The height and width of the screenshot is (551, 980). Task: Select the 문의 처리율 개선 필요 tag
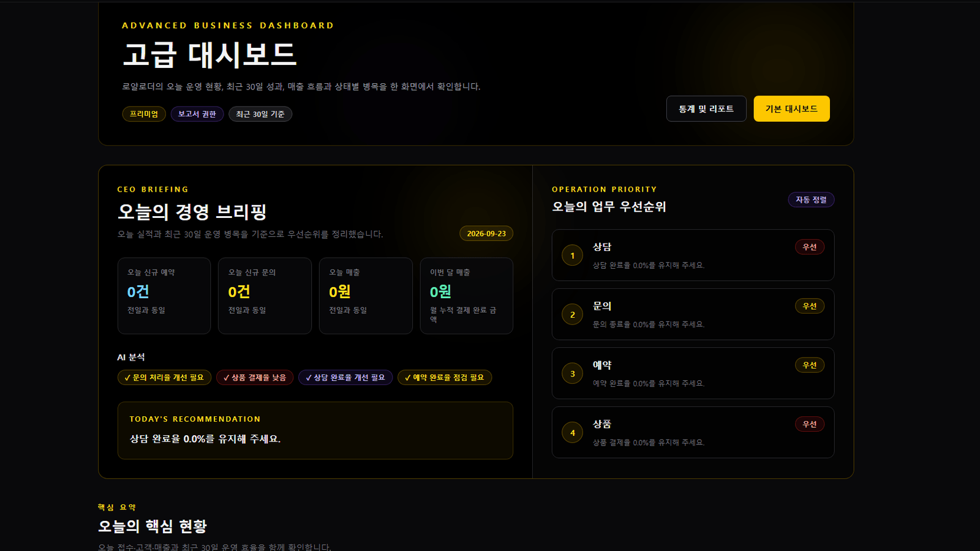point(164,378)
